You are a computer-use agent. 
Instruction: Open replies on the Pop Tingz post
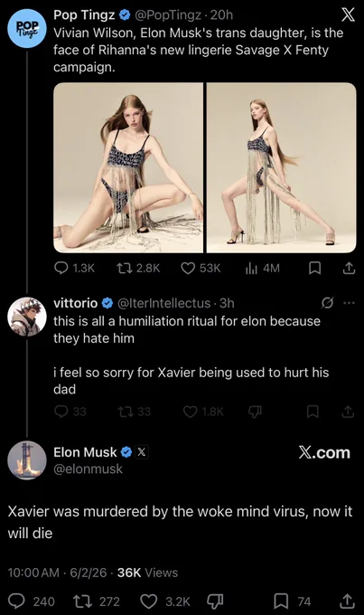[x=74, y=268]
